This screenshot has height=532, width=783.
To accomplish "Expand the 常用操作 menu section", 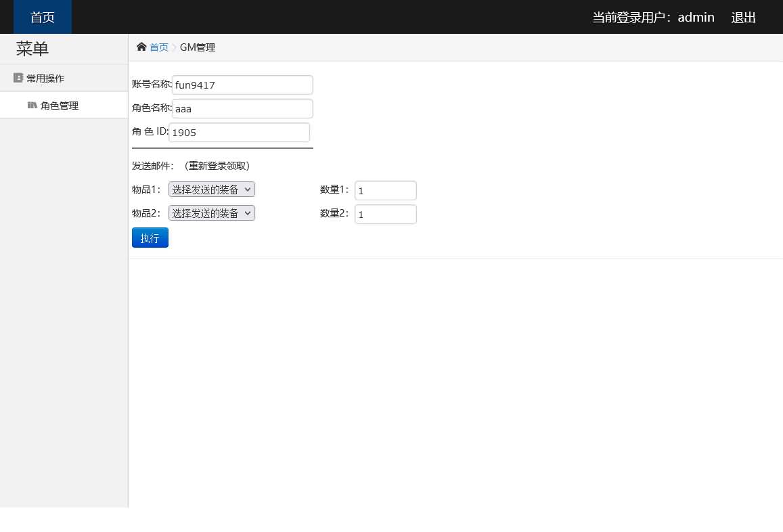I will 64,78.
